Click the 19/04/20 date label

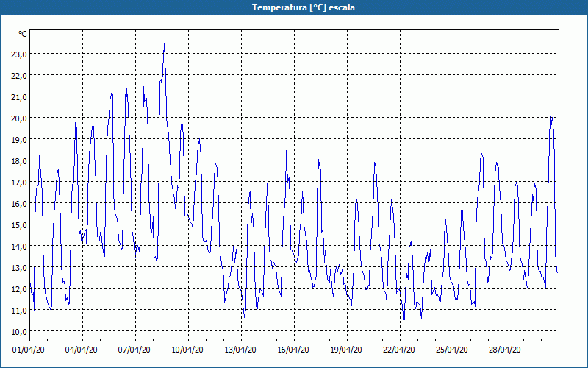click(x=346, y=350)
